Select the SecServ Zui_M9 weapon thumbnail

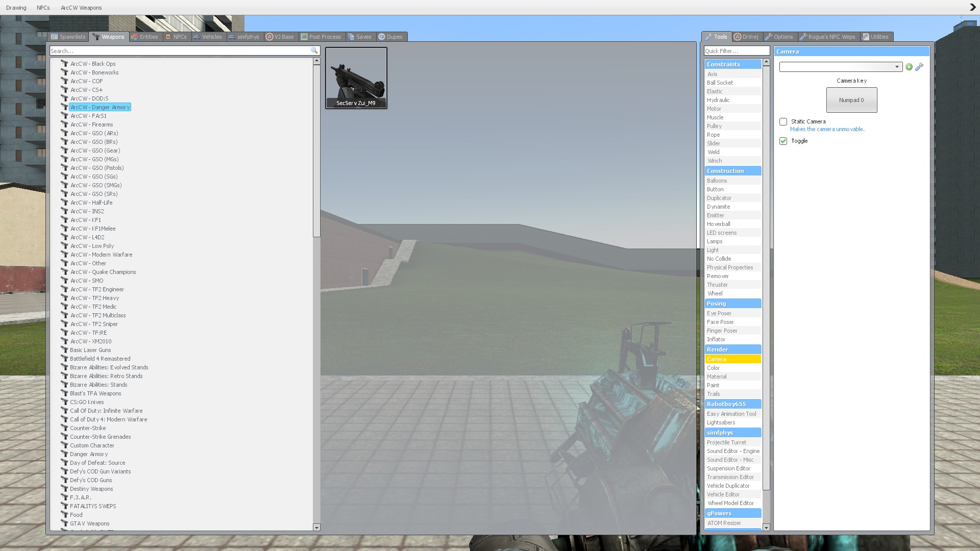click(356, 78)
